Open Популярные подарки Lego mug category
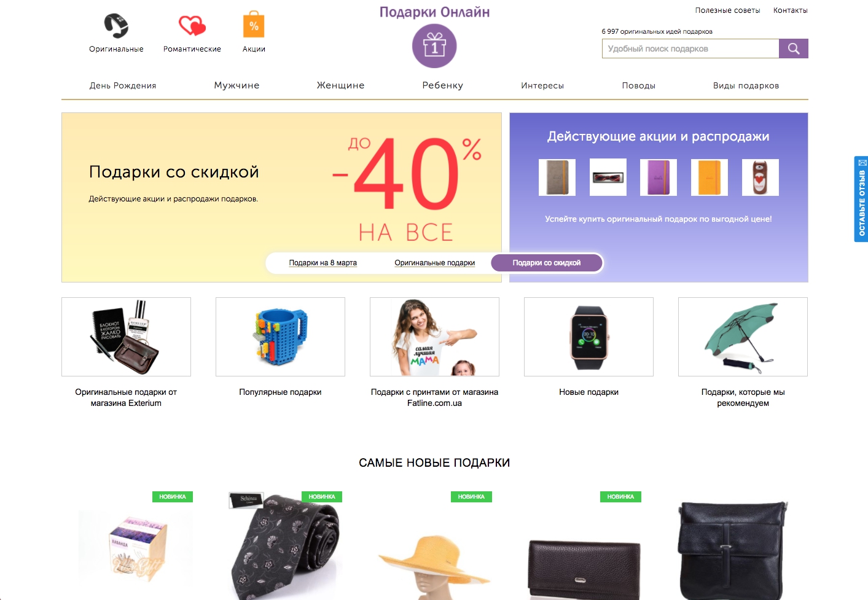The height and width of the screenshot is (600, 868). click(280, 337)
